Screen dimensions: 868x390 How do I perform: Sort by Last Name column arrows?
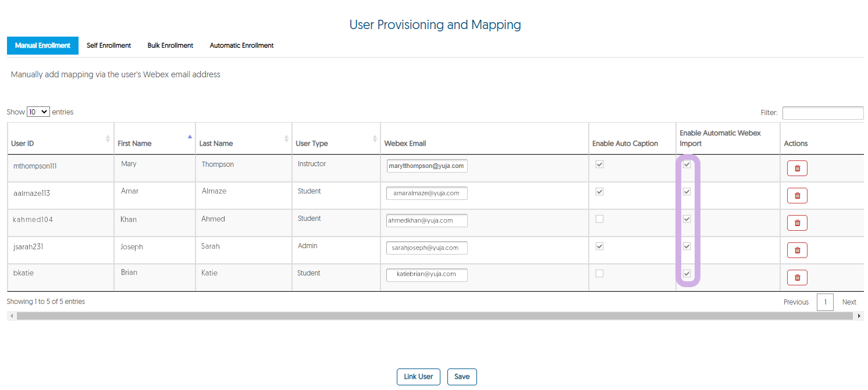[286, 139]
